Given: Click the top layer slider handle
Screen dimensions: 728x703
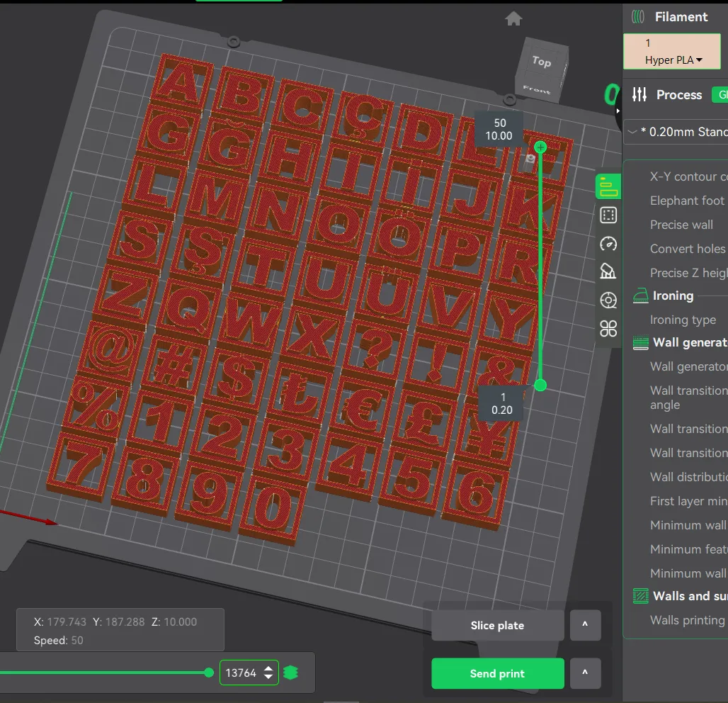Looking at the screenshot, I should tap(540, 147).
